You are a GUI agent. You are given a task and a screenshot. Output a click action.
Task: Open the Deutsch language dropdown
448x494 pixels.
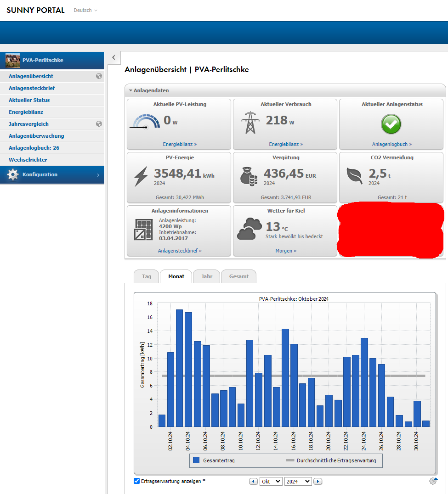(x=85, y=10)
